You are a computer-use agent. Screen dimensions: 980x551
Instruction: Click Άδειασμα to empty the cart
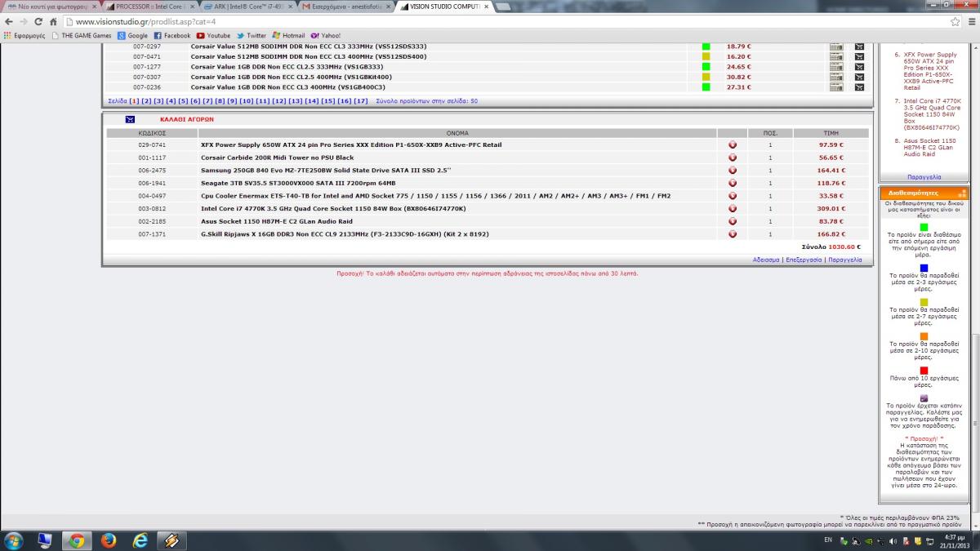point(766,260)
